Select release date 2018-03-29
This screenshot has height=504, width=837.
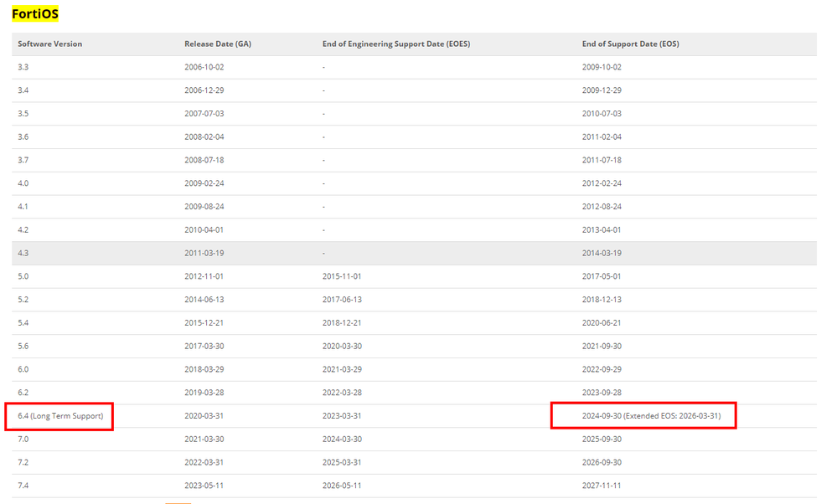(x=204, y=369)
